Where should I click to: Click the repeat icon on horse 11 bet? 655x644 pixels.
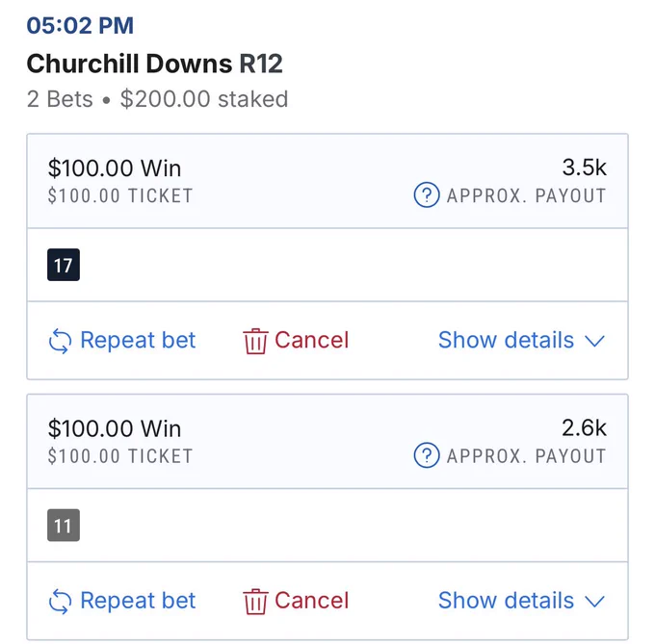pyautogui.click(x=60, y=602)
